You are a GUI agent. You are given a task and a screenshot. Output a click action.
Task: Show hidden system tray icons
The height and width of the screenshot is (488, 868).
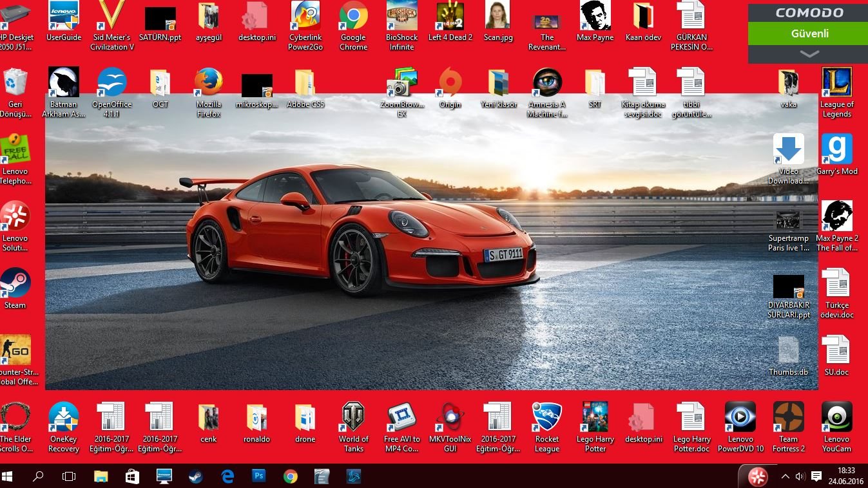tap(785, 476)
